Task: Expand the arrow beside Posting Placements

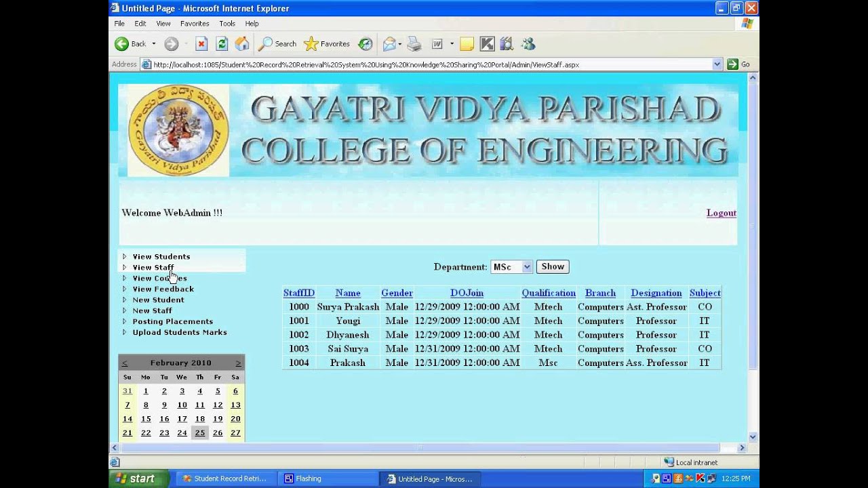Action: click(124, 321)
